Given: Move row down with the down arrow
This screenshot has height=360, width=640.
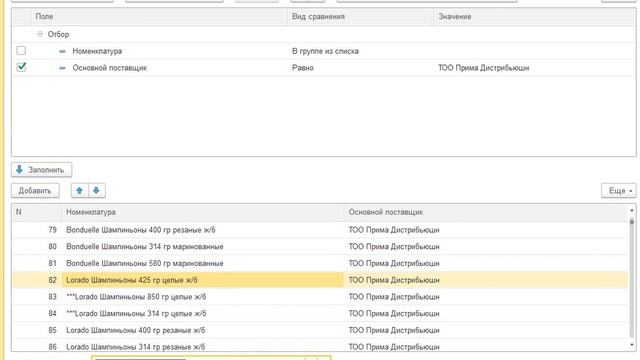Looking at the screenshot, I should [x=96, y=191].
